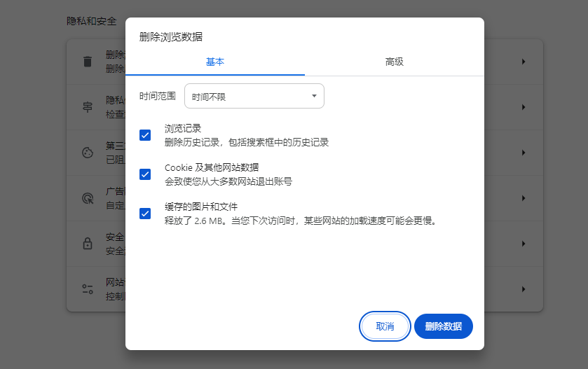Uncheck the Cookie 及其他网站数据 checkbox
588x369 pixels.
tap(145, 174)
